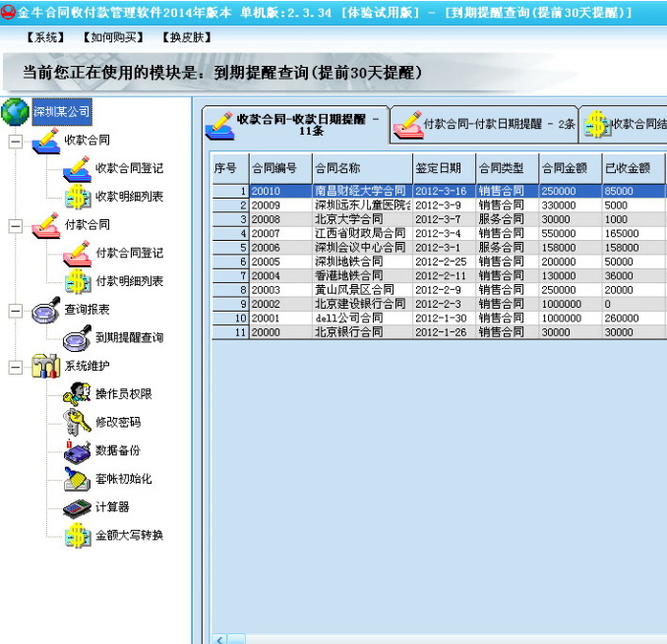Screen dimensions: 667x644
Task: Select cell dell公司合同
Action: click(362, 318)
